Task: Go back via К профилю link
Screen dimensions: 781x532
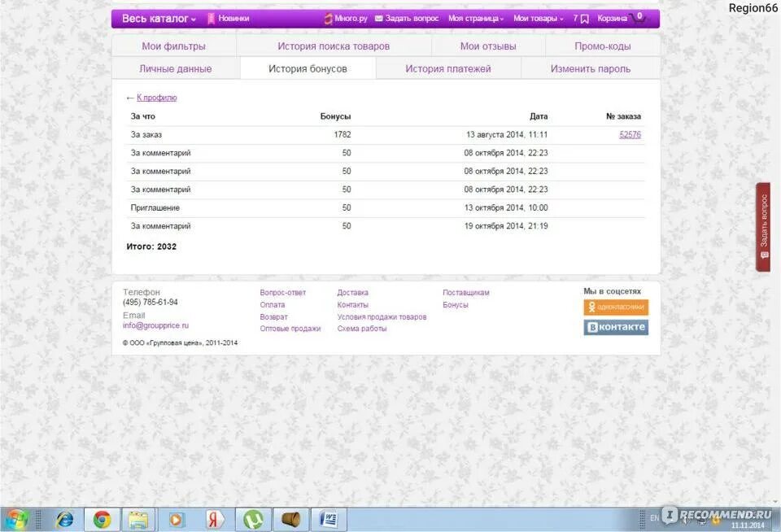Action: point(156,98)
